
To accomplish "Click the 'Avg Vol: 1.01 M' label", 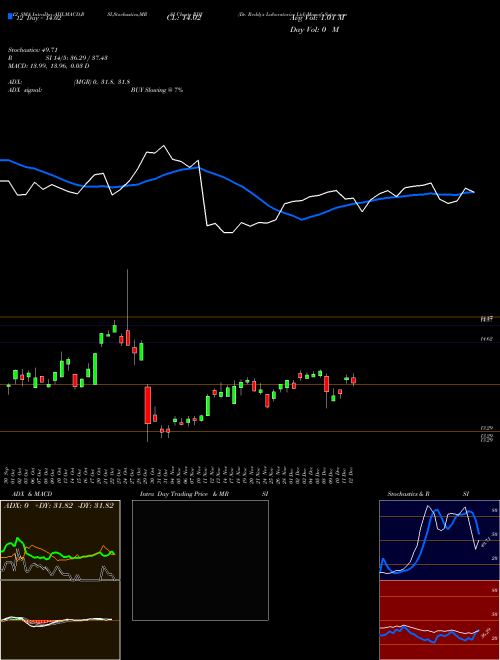I will coord(317,18).
